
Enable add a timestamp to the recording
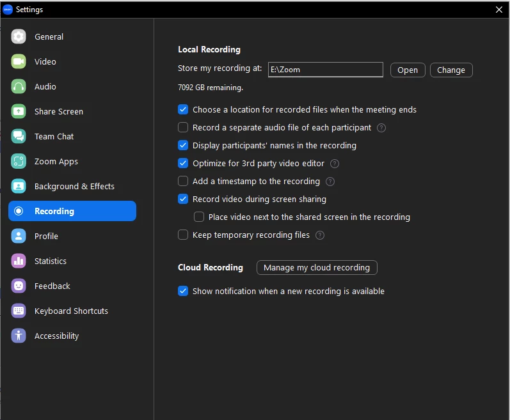click(x=183, y=181)
